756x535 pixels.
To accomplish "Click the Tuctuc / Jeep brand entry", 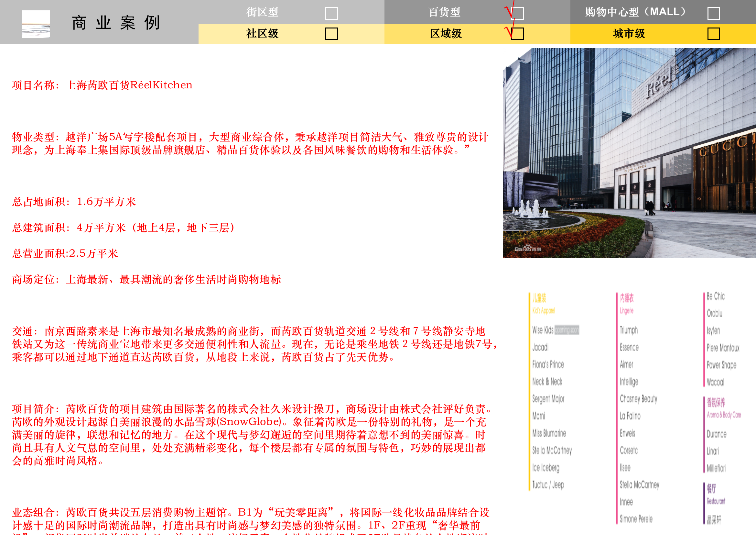I will [x=548, y=485].
